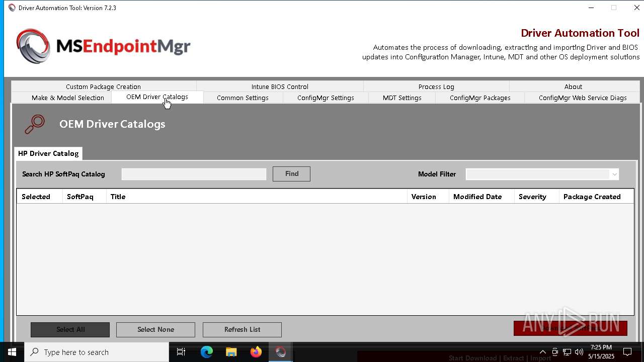Screen dimensions: 644x362
Task: Sort by the Severity column header
Action: pyautogui.click(x=537, y=197)
